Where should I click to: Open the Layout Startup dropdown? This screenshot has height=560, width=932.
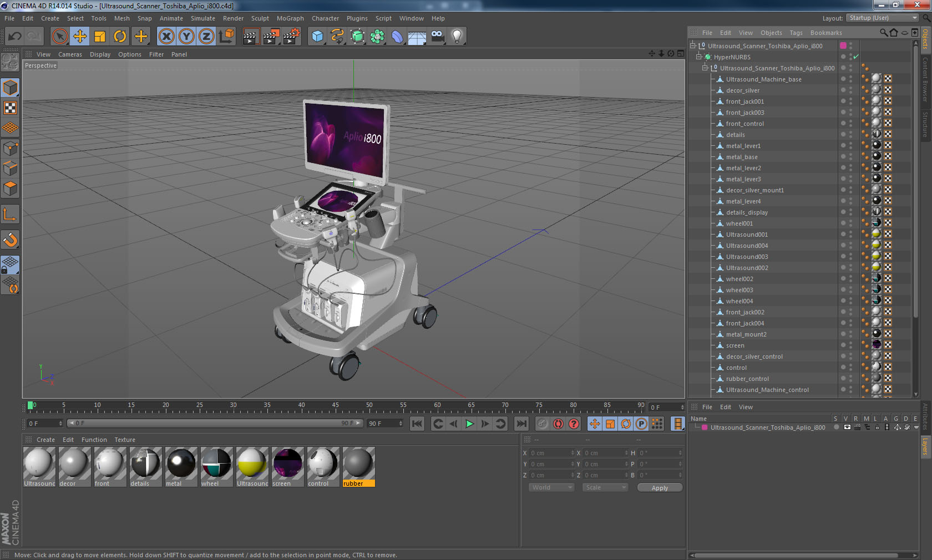(x=883, y=18)
